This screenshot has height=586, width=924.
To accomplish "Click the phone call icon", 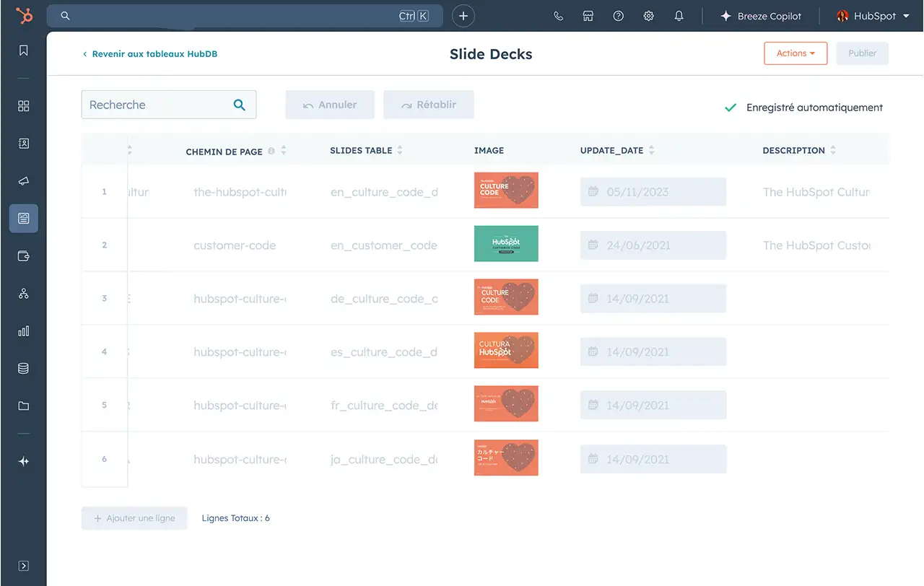I will [558, 16].
